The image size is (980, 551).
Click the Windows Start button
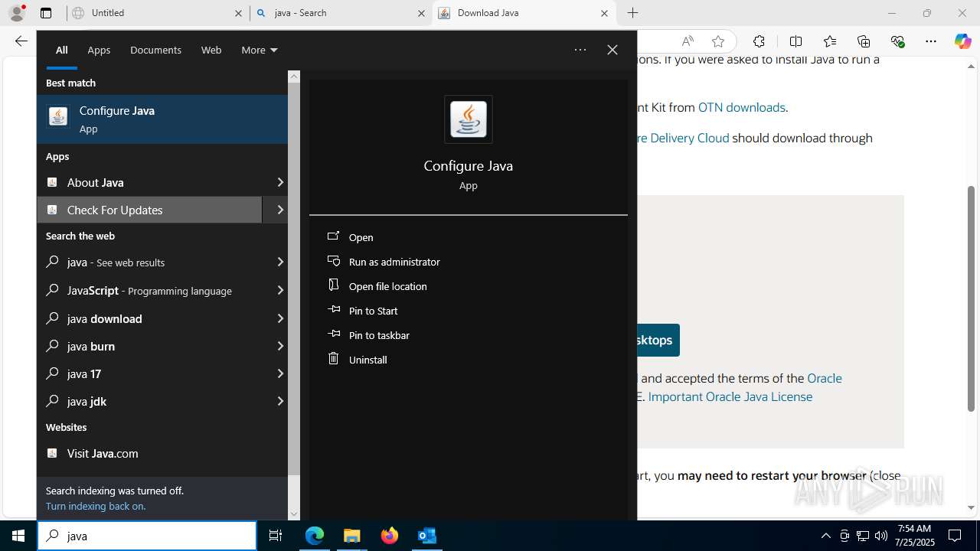pyautogui.click(x=18, y=536)
